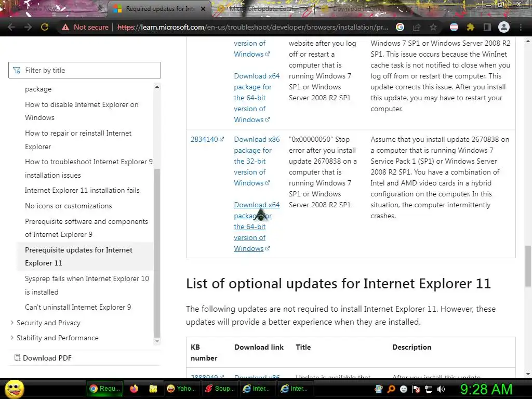Download x86 package for the 0x00000050 Stop error update
Image resolution: width=532 pixels, height=399 pixels.
coord(257,161)
